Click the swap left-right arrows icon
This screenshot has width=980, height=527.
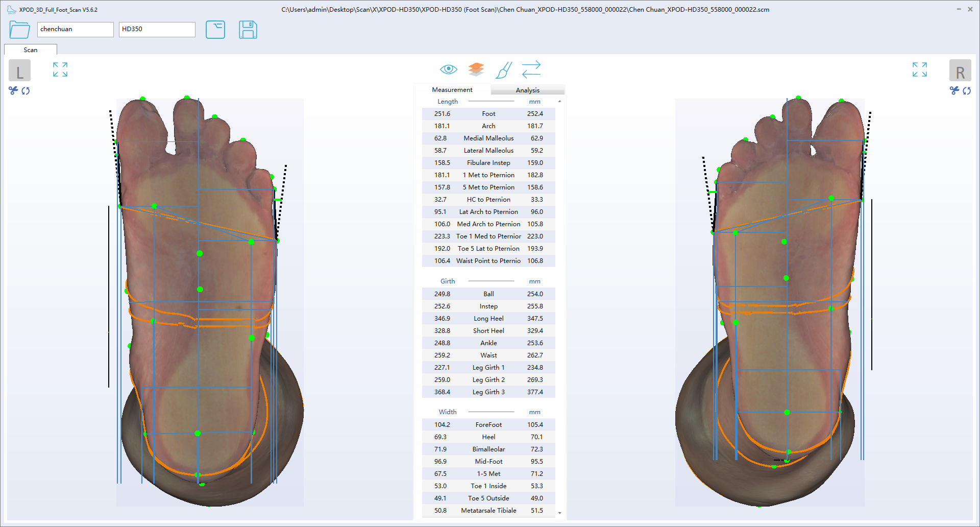[531, 69]
